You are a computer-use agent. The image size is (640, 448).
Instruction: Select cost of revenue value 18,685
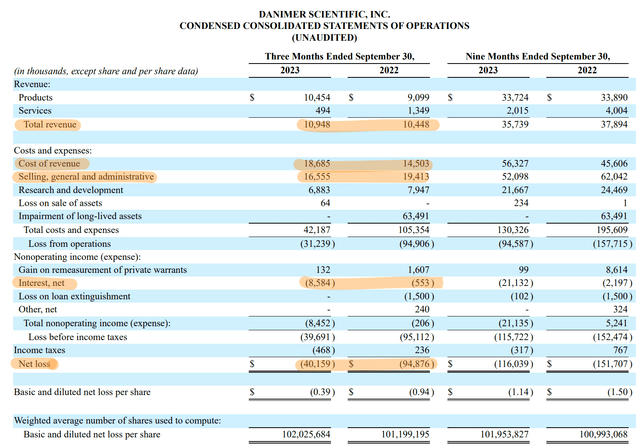(317, 164)
